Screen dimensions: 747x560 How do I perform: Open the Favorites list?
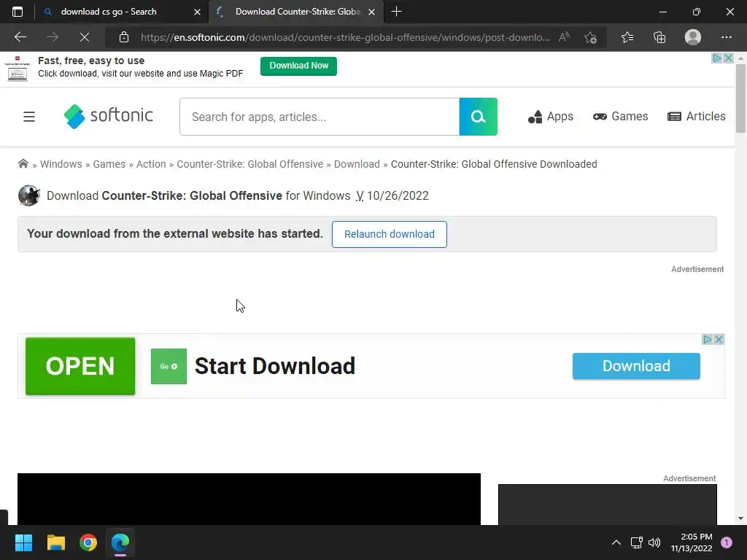(x=627, y=37)
